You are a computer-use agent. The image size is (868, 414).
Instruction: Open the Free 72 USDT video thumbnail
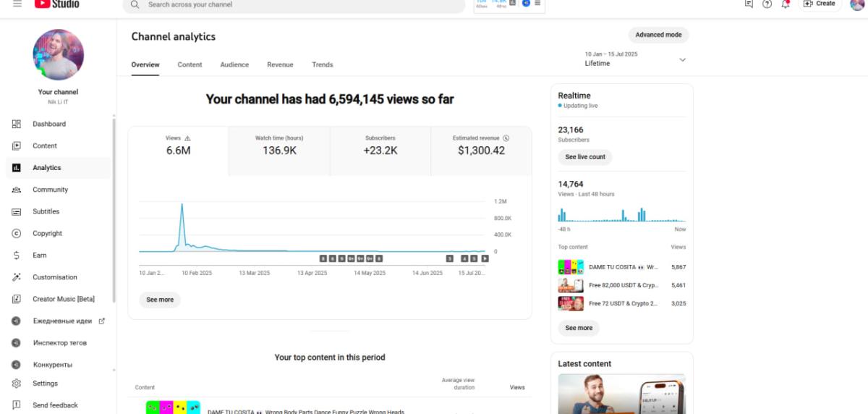point(571,303)
